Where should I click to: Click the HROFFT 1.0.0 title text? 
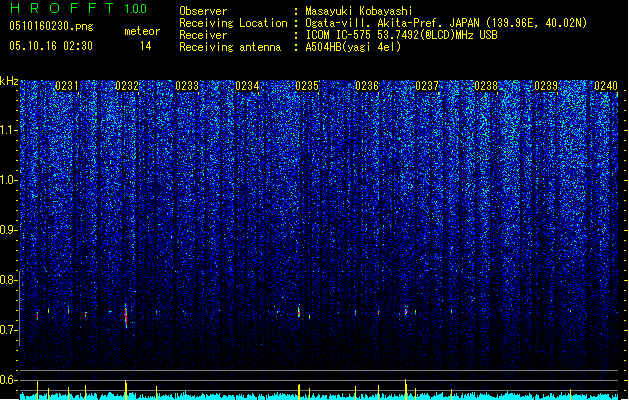coord(79,8)
